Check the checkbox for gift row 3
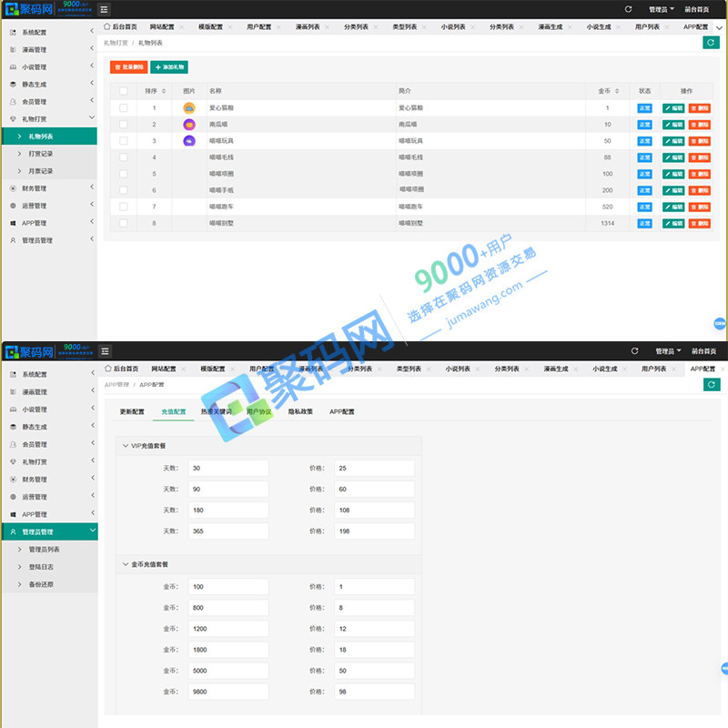Image resolution: width=728 pixels, height=728 pixels. click(x=124, y=141)
